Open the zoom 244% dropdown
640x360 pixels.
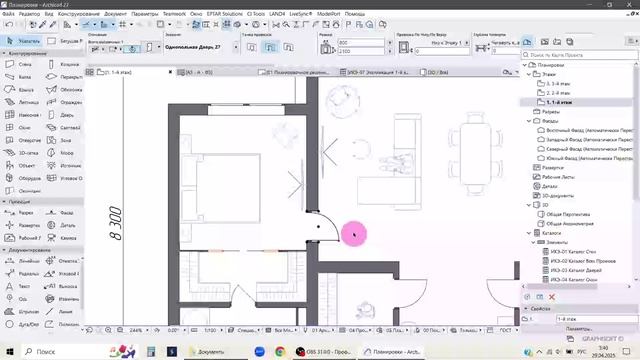147,330
